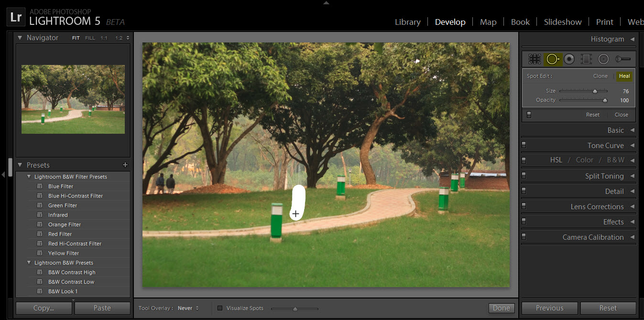Add new preset with plus icon

tap(125, 165)
